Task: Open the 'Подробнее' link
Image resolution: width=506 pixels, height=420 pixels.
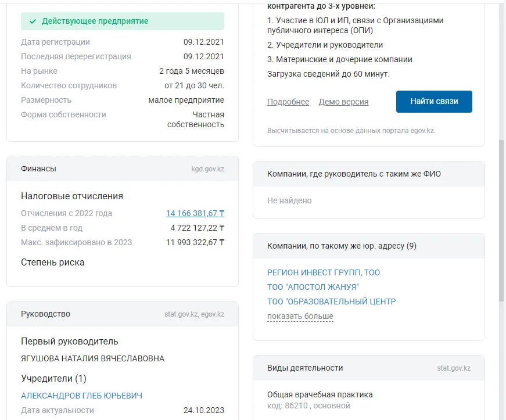Action: pyautogui.click(x=288, y=102)
